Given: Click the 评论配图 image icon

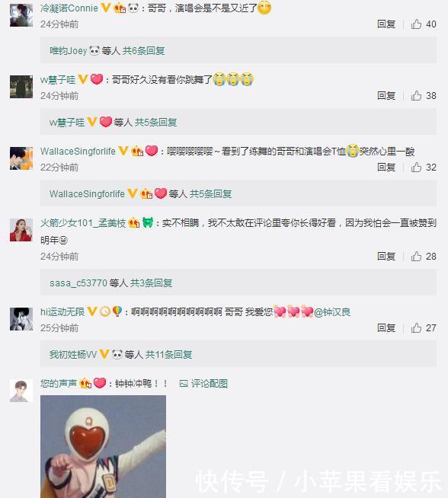Looking at the screenshot, I should (x=184, y=384).
